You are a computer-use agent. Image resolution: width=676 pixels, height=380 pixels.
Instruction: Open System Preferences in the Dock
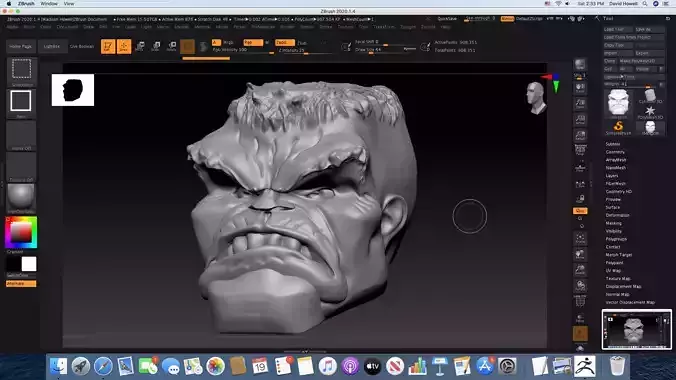[x=507, y=366]
